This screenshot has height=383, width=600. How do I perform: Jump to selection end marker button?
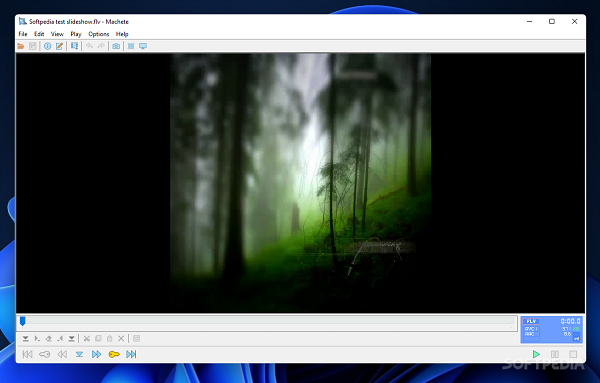72,339
